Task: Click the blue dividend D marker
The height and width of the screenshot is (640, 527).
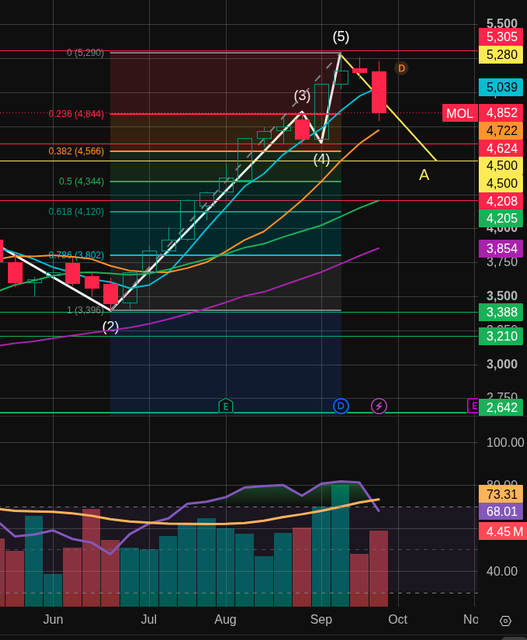Action: click(x=341, y=406)
